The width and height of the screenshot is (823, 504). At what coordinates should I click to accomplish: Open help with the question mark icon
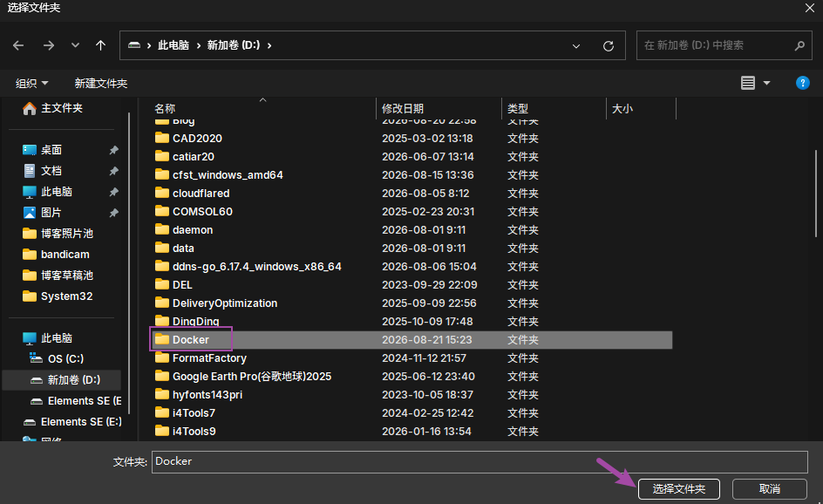803,83
